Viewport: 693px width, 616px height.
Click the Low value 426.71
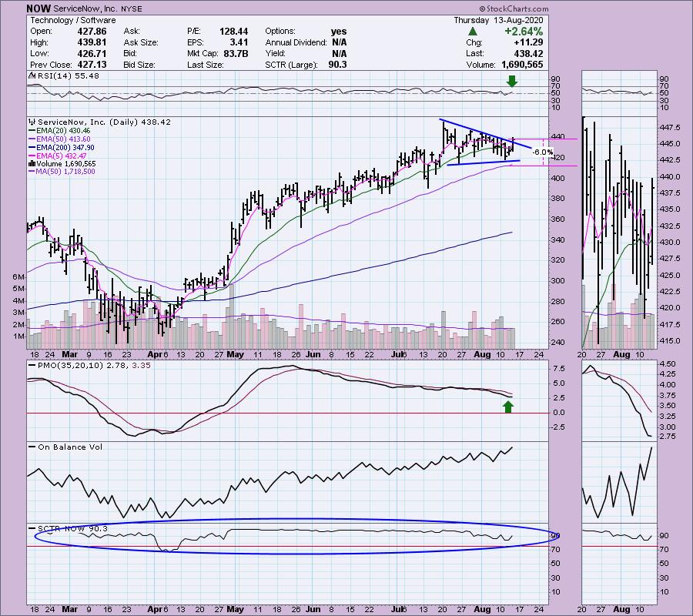click(92, 53)
